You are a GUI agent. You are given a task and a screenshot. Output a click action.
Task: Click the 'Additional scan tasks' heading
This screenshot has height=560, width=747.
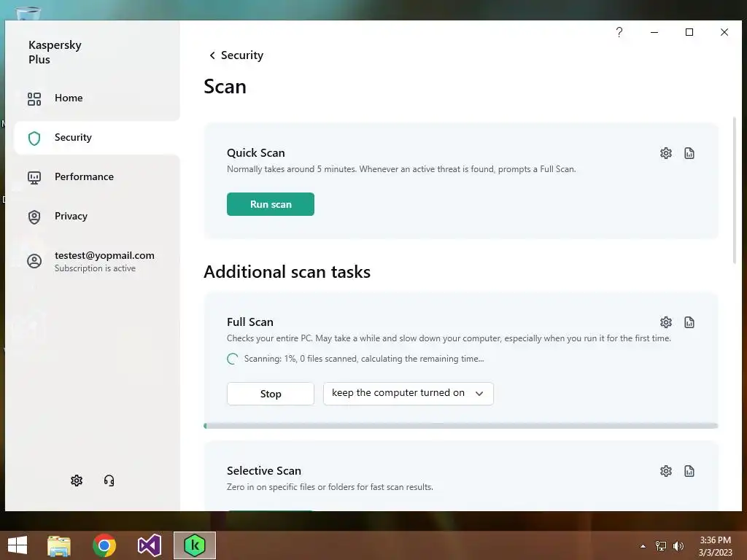click(287, 271)
